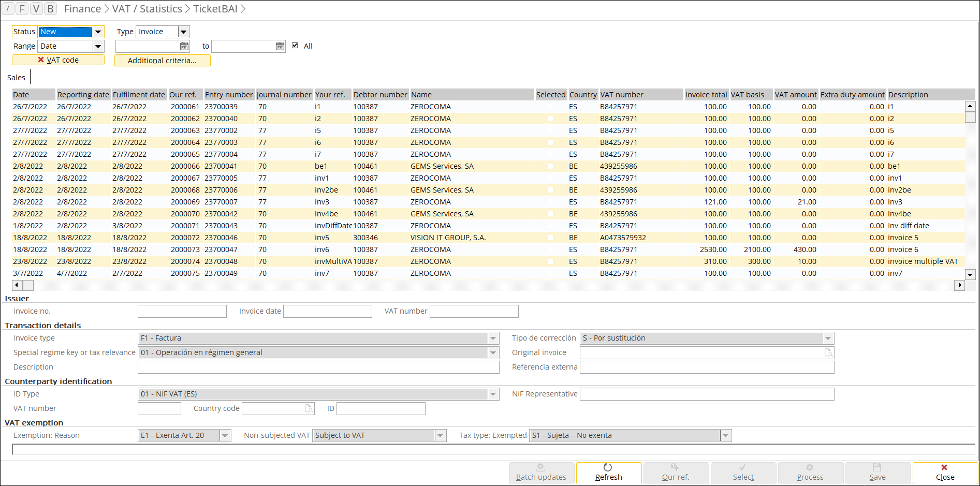Screen dimensions: 980x486
Task: Sort by Name column header
Action: (472, 95)
